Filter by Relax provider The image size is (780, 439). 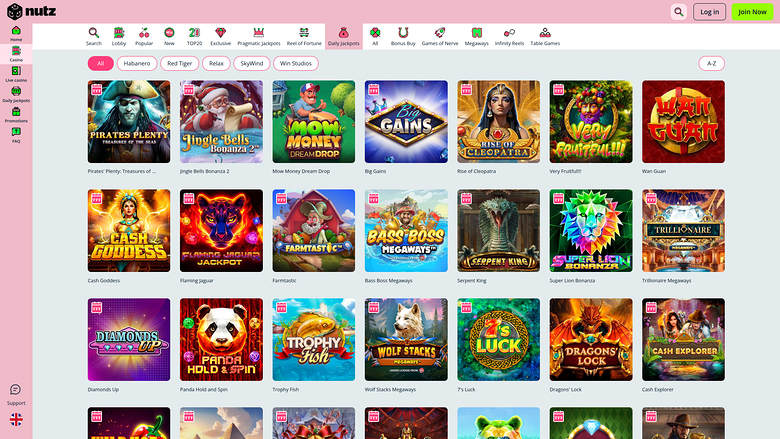[216, 63]
